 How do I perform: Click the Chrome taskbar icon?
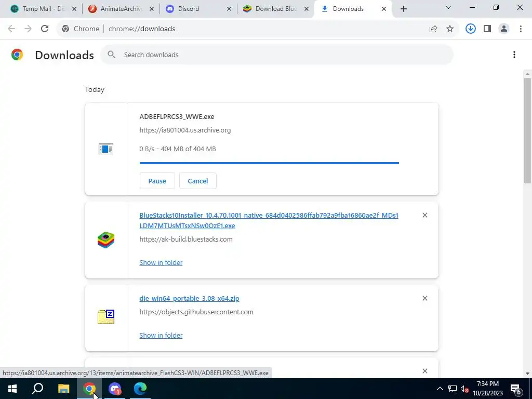coord(89,389)
